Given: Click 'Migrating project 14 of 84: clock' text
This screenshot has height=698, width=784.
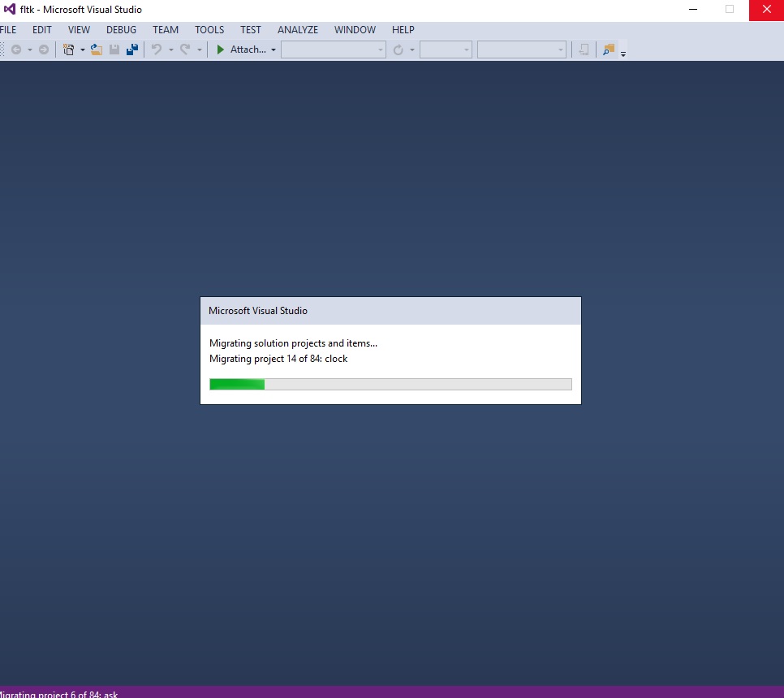Looking at the screenshot, I should (x=278, y=359).
